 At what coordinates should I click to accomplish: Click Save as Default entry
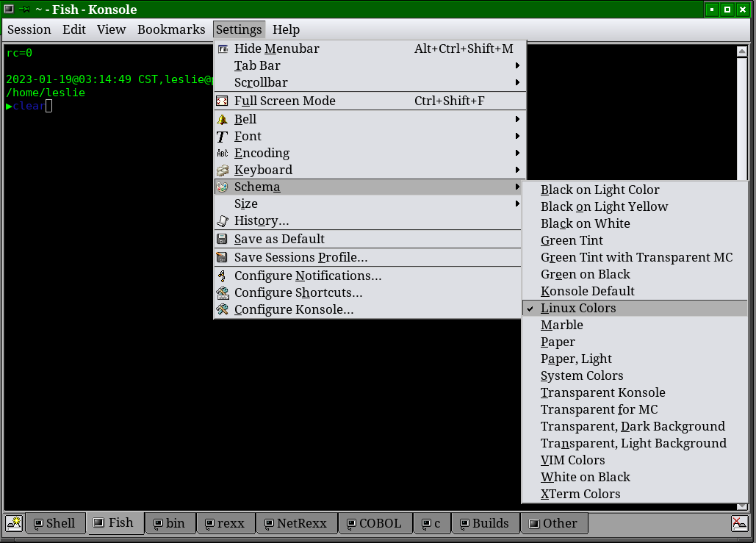click(370, 240)
